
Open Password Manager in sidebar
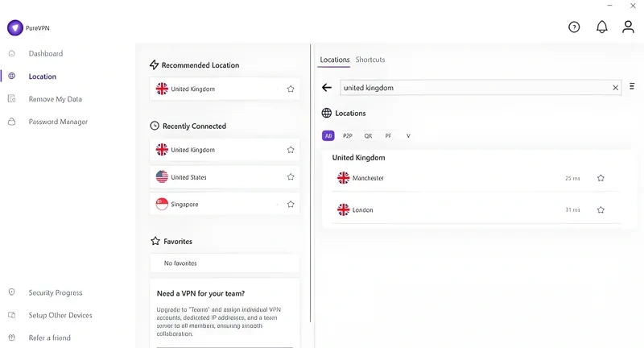coord(58,122)
